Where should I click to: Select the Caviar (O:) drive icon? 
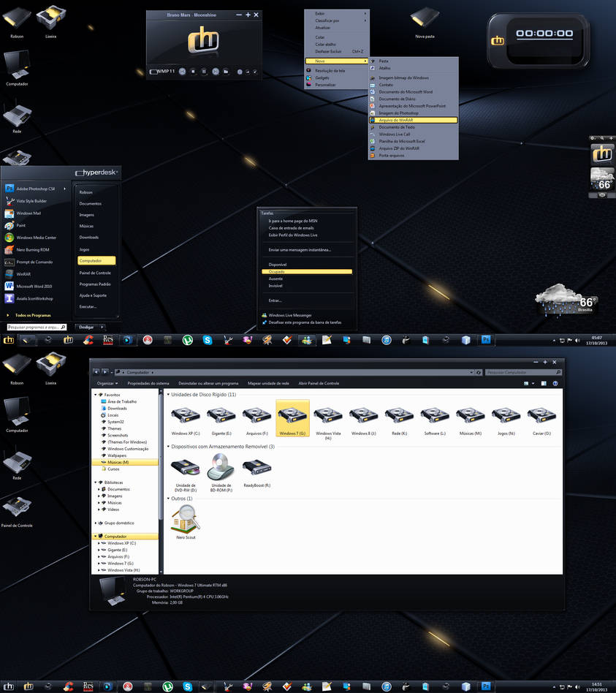click(541, 419)
